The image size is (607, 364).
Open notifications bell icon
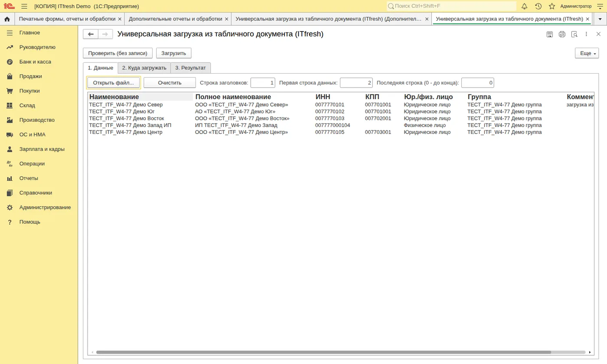(x=524, y=6)
